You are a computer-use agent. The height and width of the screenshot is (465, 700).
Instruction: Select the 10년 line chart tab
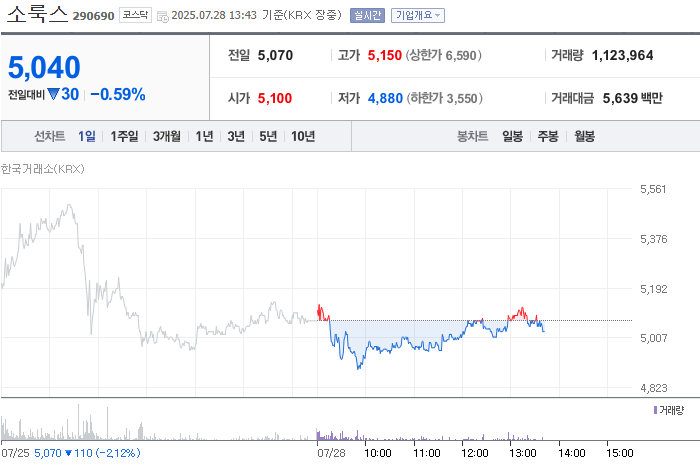(303, 136)
